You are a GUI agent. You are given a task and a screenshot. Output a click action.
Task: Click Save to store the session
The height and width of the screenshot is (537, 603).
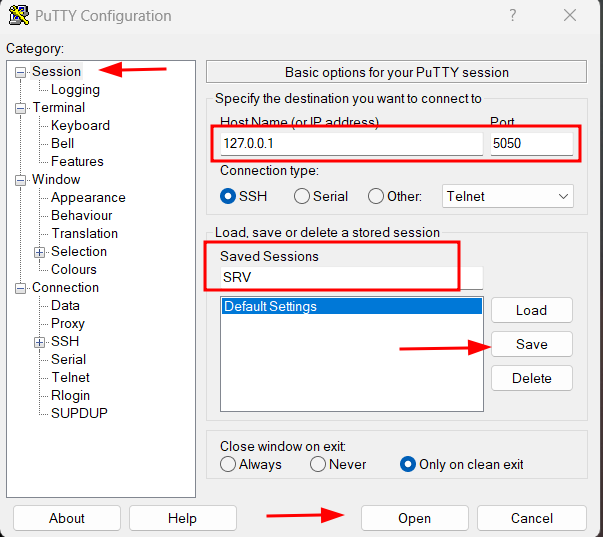(x=531, y=344)
